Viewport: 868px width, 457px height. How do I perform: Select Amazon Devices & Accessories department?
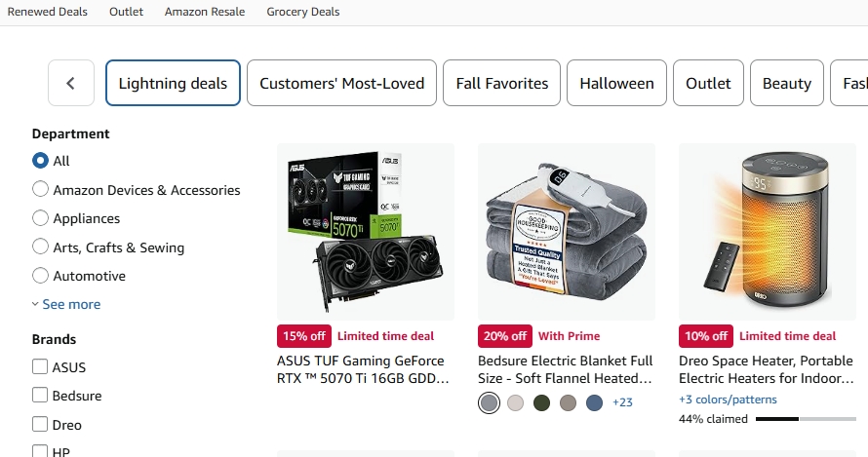(x=40, y=190)
